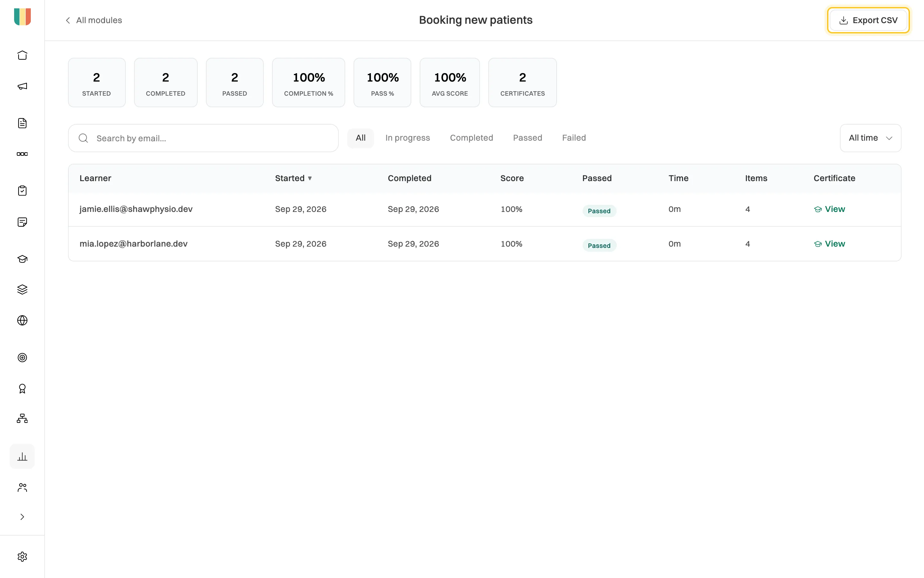Screen dimensions: 924x578
Task: Open the bar chart analytics icon
Action: pos(22,456)
